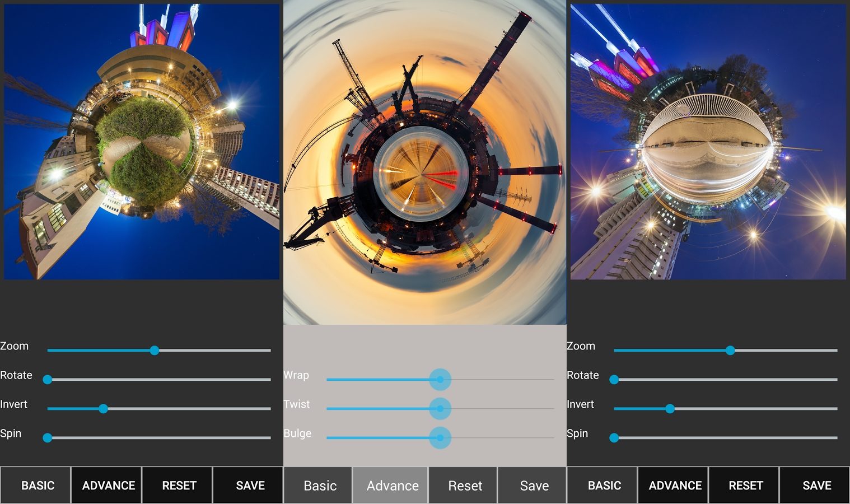
Task: Tap the green tiny-planet preview image on left
Action: (142, 142)
